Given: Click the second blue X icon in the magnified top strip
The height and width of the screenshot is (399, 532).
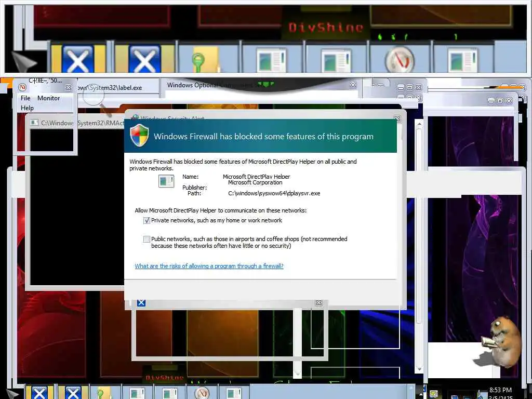Looking at the screenshot, I should point(144,59).
